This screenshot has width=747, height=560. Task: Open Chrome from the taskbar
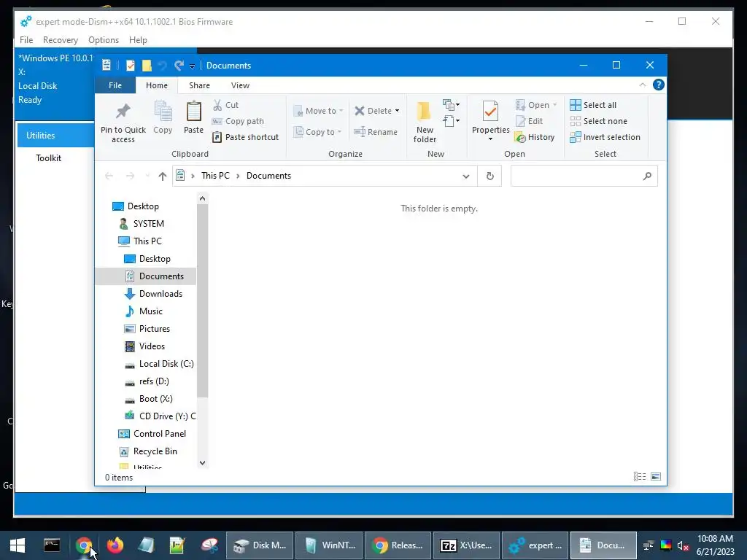[x=84, y=545]
